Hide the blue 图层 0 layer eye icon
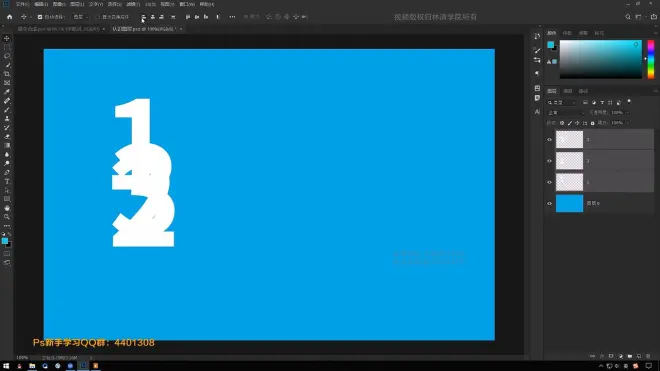This screenshot has height=371, width=660. click(x=549, y=203)
